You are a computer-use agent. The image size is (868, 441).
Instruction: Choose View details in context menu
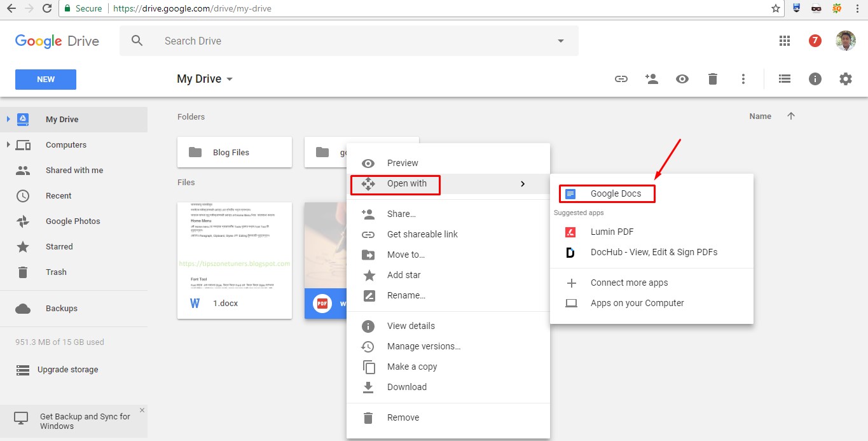pyautogui.click(x=448, y=326)
